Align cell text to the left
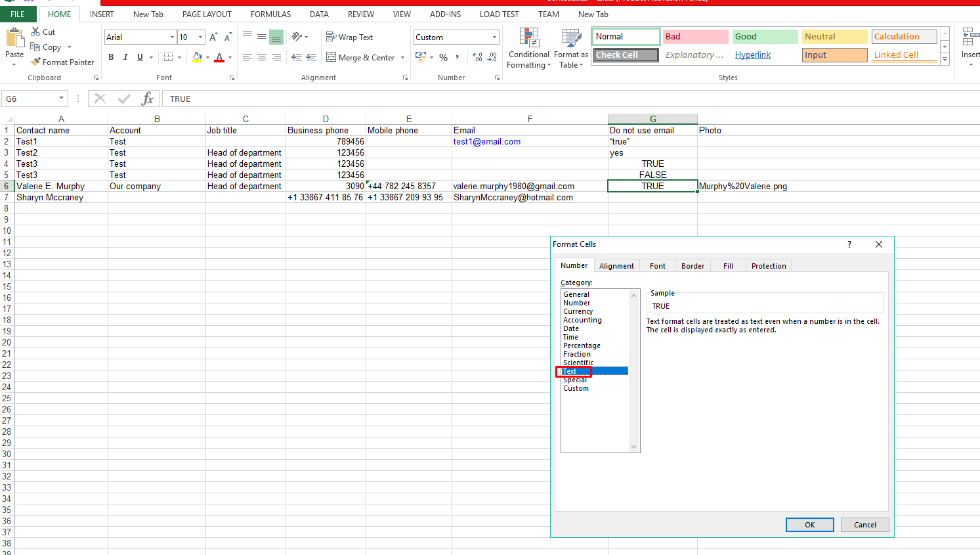The width and height of the screenshot is (980, 555). click(247, 57)
